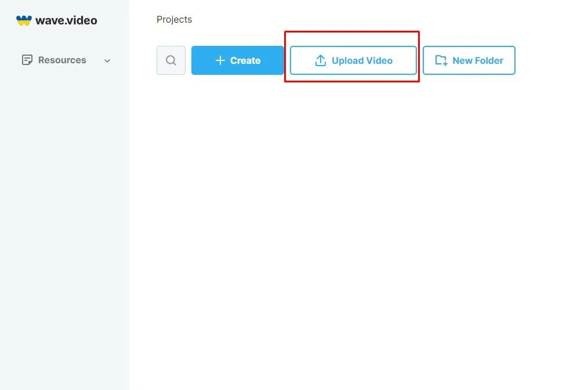Click the "Resources" text label
The image size is (588, 390).
[x=62, y=60]
